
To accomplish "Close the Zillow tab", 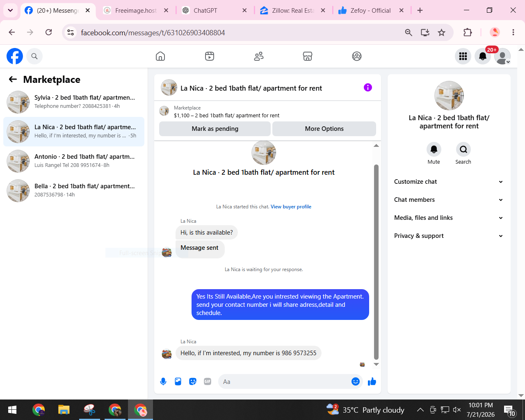I will [323, 11].
